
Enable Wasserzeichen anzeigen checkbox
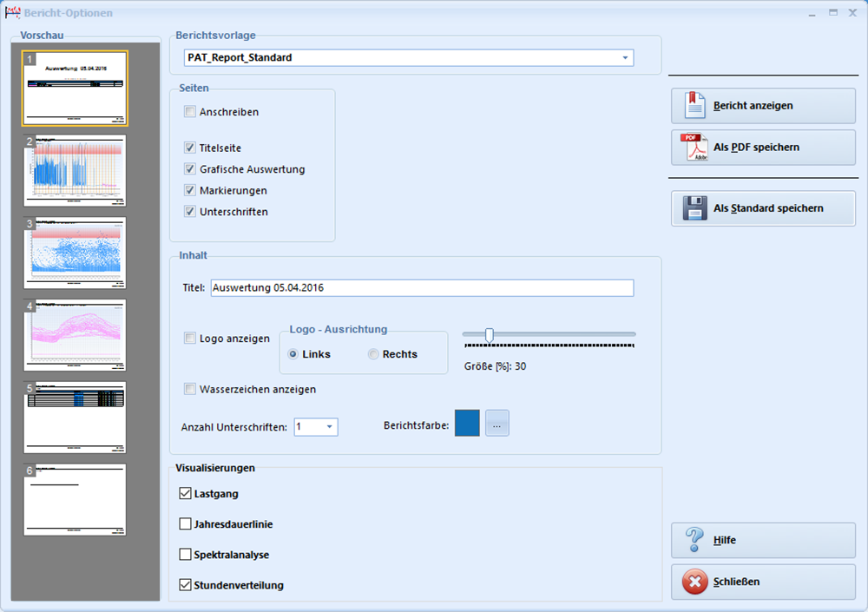(190, 389)
